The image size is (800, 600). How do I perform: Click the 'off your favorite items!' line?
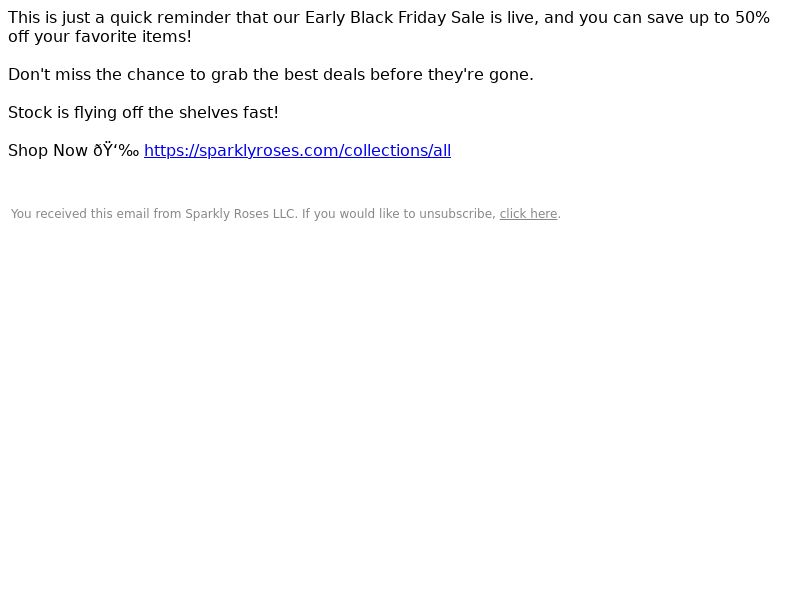click(x=100, y=37)
